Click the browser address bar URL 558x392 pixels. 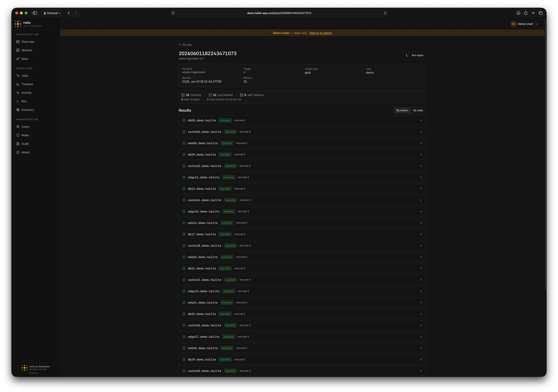tap(279, 13)
